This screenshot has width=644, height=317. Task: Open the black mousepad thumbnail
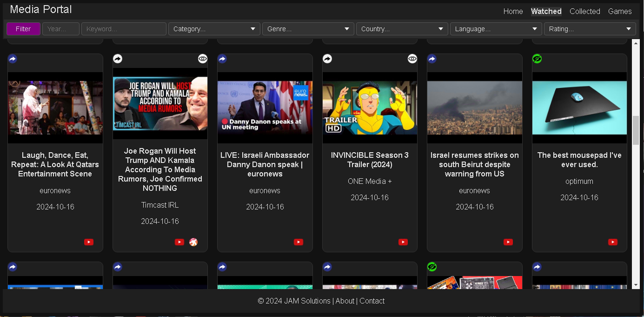[x=579, y=108]
